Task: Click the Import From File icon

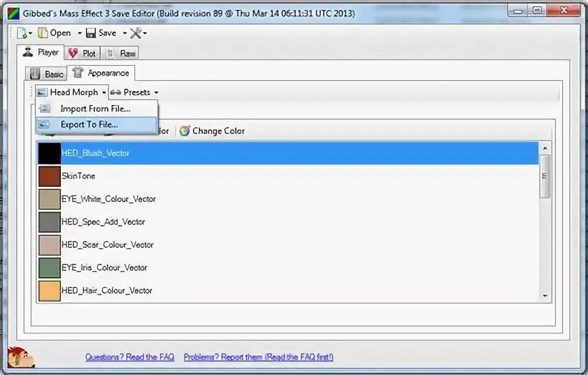Action: coord(45,109)
